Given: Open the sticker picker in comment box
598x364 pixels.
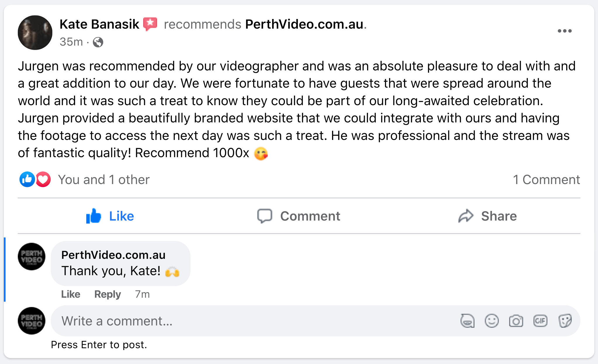Looking at the screenshot, I should (x=565, y=321).
